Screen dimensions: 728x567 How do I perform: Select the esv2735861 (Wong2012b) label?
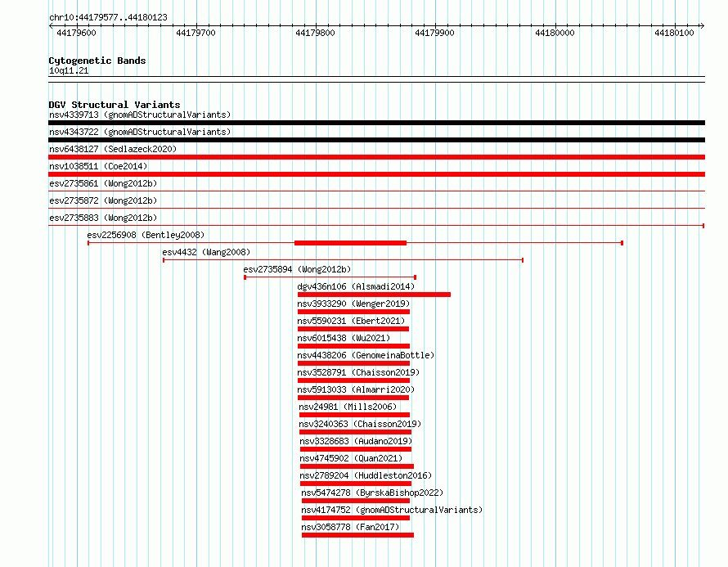[103, 183]
